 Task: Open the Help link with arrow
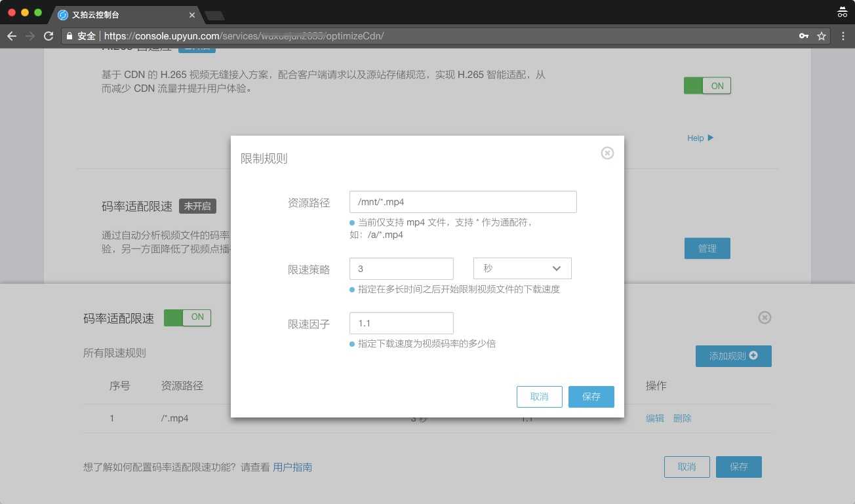[700, 138]
